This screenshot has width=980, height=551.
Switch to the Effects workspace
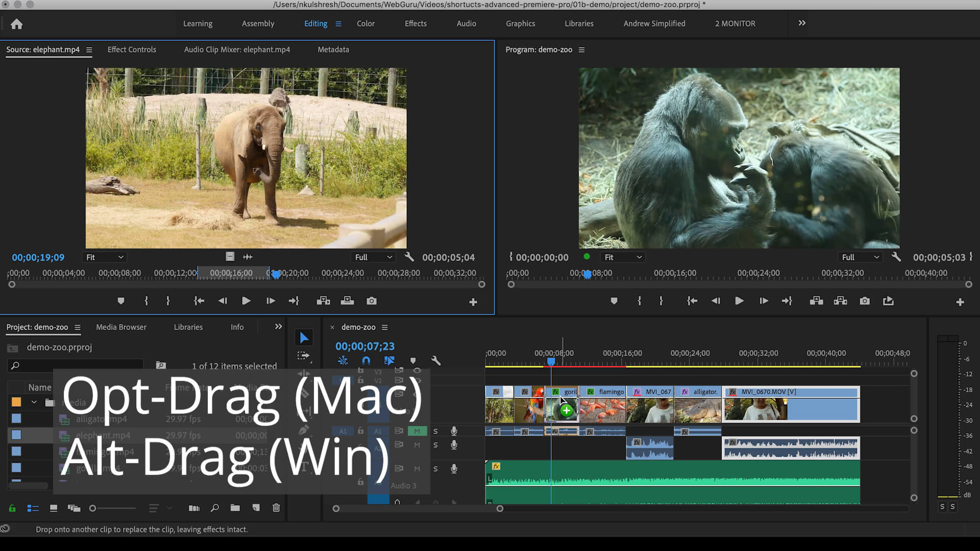click(415, 23)
